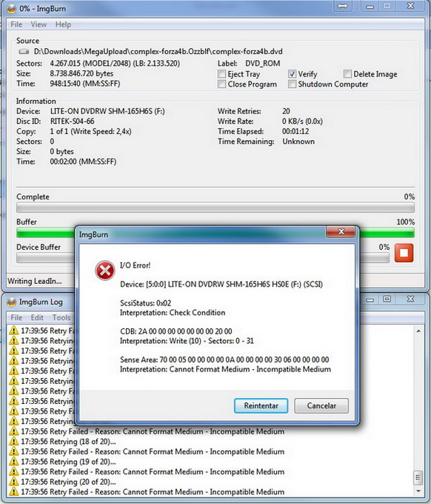Click the Device Buffer progress bar

pos(203,258)
